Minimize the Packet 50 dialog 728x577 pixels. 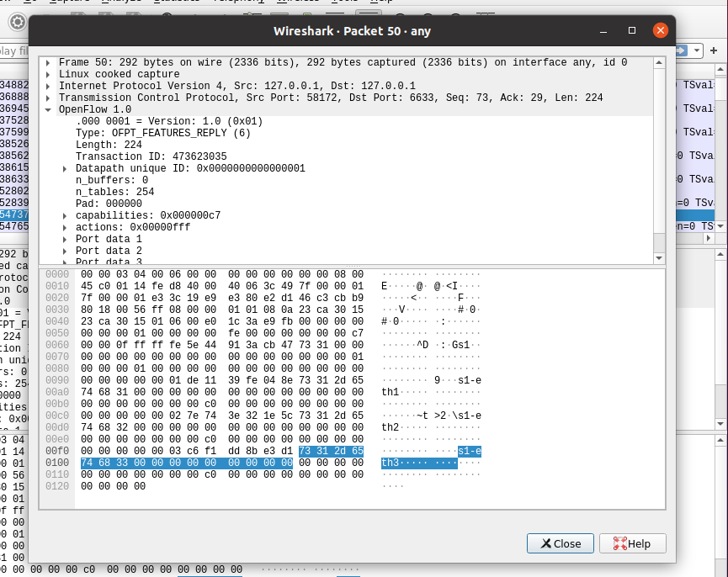(x=603, y=30)
